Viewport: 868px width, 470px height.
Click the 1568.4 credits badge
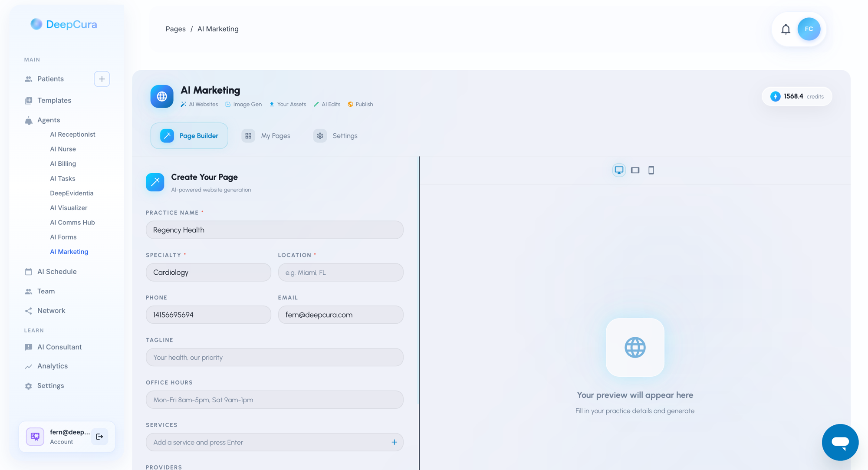click(797, 96)
